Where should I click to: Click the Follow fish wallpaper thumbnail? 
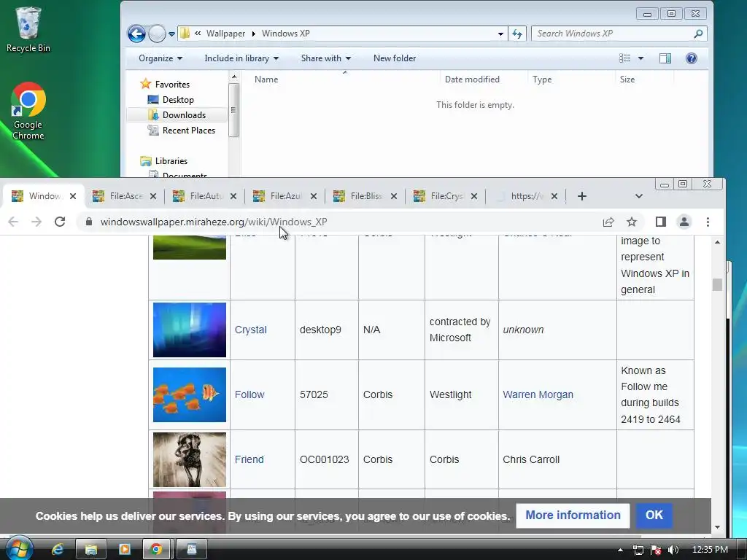pyautogui.click(x=190, y=394)
